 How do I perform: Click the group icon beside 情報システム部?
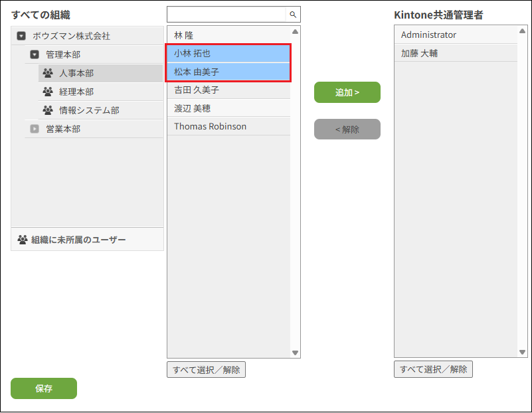click(48, 110)
